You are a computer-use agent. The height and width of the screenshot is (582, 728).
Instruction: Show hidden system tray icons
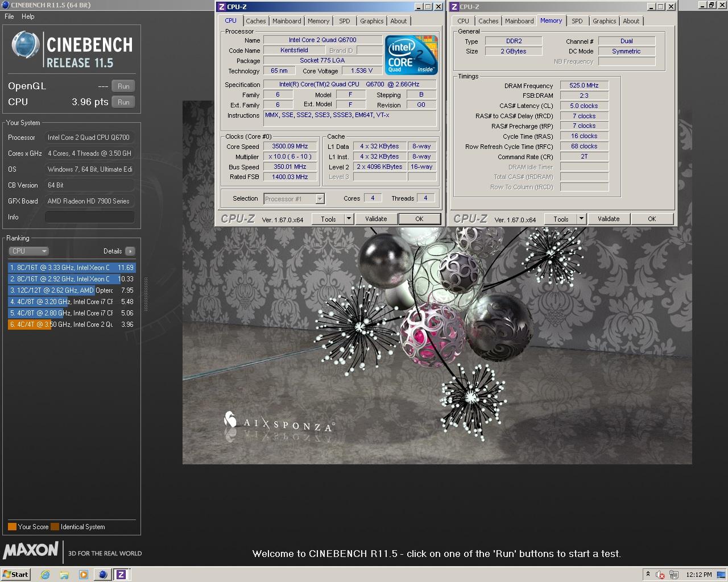(x=647, y=575)
